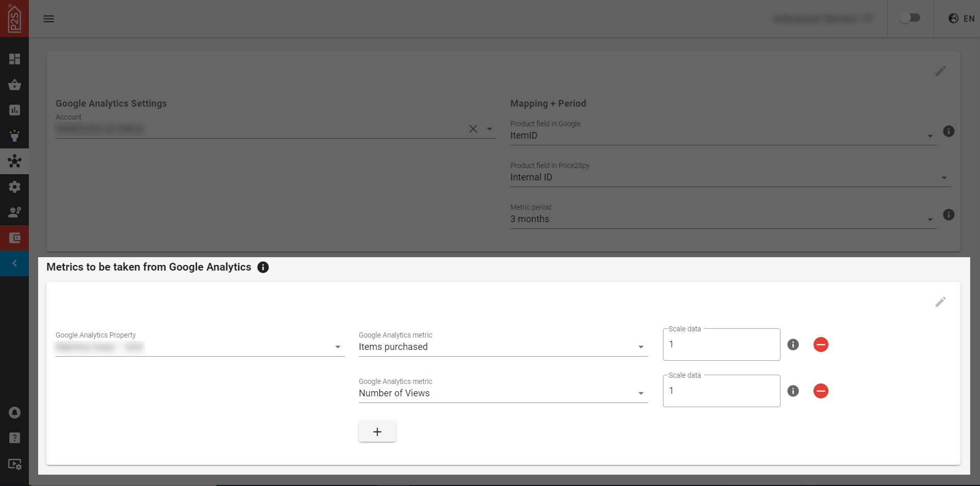Open the help question mark icon

coord(14,438)
